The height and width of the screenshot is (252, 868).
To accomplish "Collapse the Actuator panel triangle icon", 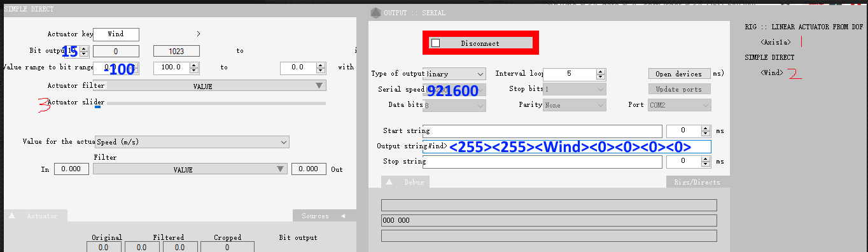I will pyautogui.click(x=11, y=216).
